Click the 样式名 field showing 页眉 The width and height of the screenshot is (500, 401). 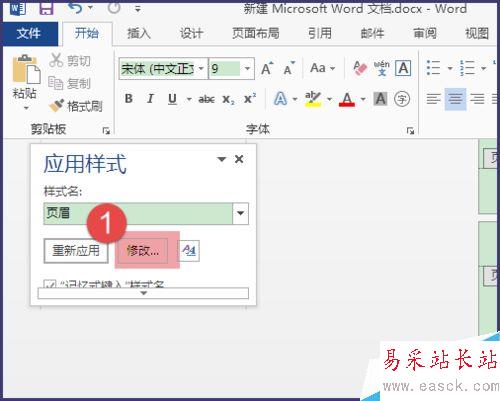coord(138,213)
